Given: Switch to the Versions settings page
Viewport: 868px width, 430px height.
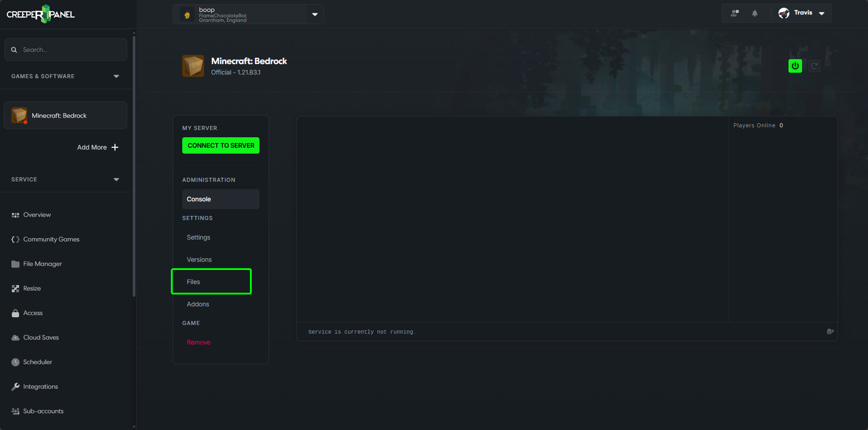Looking at the screenshot, I should tap(199, 259).
